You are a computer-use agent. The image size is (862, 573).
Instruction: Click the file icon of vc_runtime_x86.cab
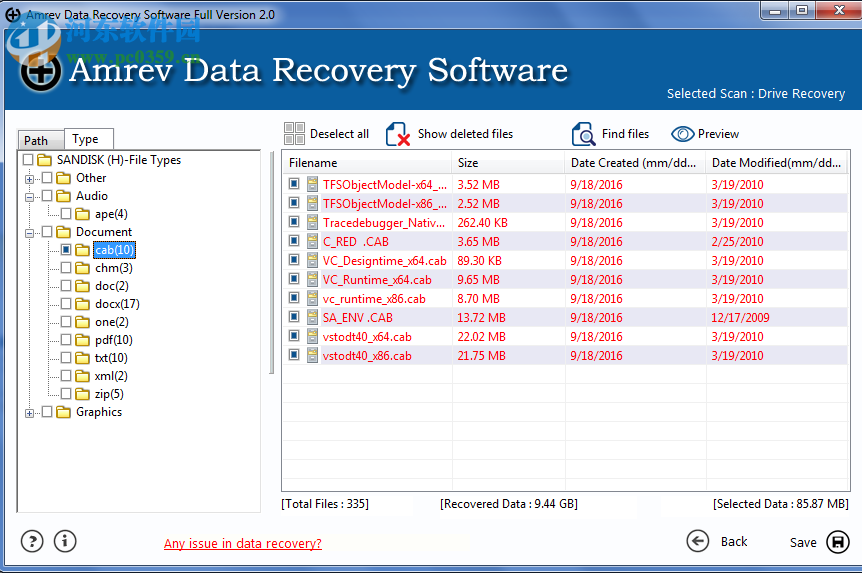click(312, 298)
